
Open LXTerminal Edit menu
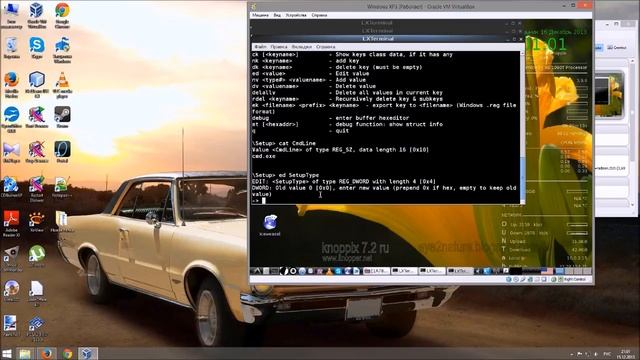coord(279,47)
